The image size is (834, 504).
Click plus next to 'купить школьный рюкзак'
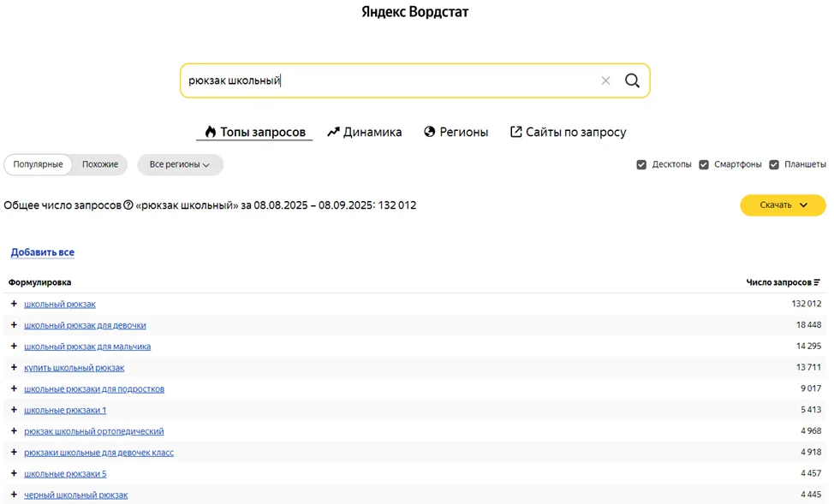click(x=14, y=367)
